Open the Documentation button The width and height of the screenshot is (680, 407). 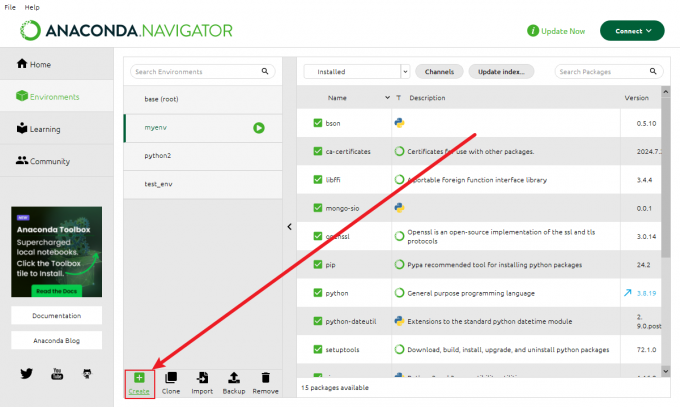pos(57,315)
